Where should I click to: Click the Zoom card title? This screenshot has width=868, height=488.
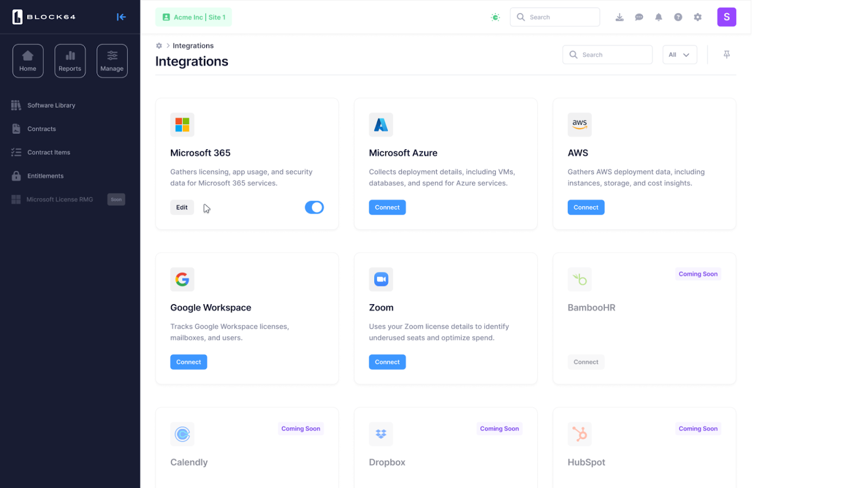[381, 307]
